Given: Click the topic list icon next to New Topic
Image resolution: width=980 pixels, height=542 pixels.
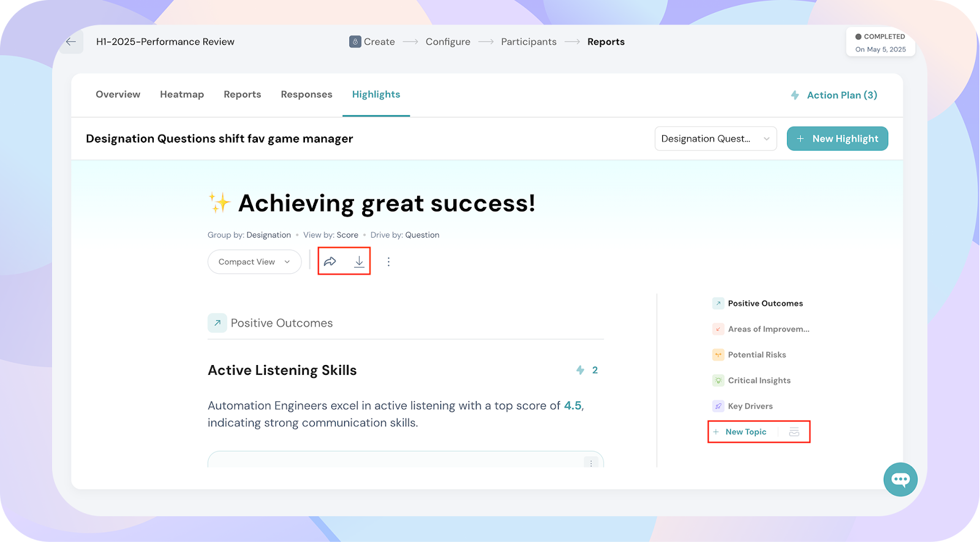Looking at the screenshot, I should [794, 432].
